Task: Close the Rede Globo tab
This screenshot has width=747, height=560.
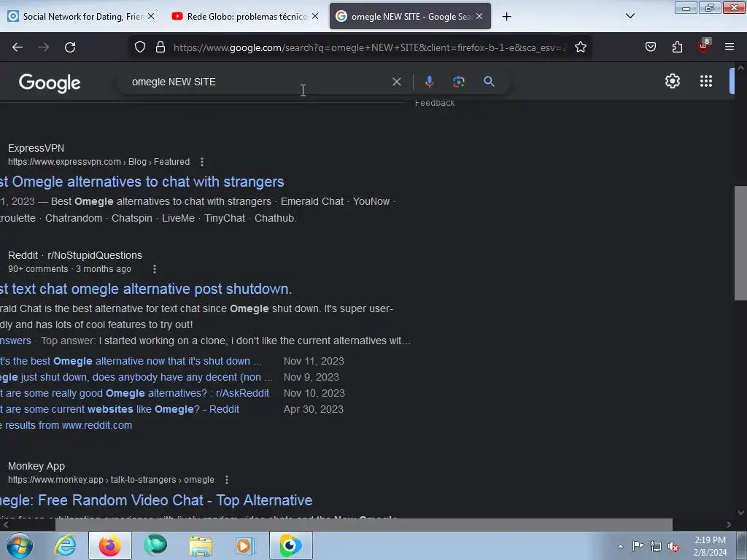Action: coord(315,16)
